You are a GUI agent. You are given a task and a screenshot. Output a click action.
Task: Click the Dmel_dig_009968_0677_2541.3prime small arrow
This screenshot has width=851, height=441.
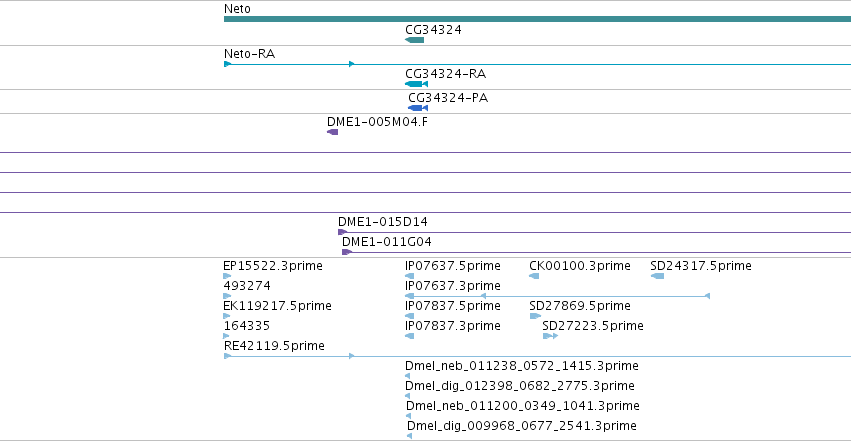pyautogui.click(x=409, y=436)
